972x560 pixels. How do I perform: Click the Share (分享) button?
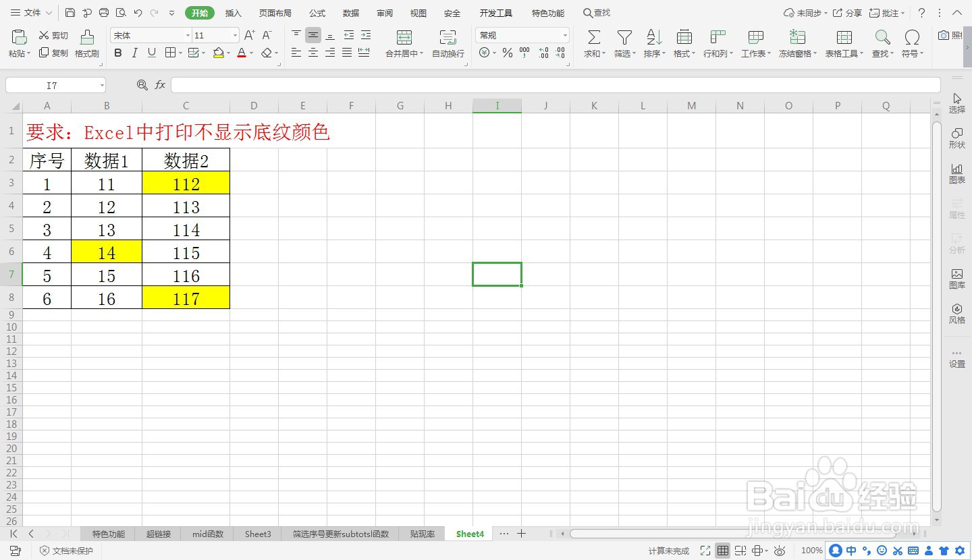(x=847, y=13)
